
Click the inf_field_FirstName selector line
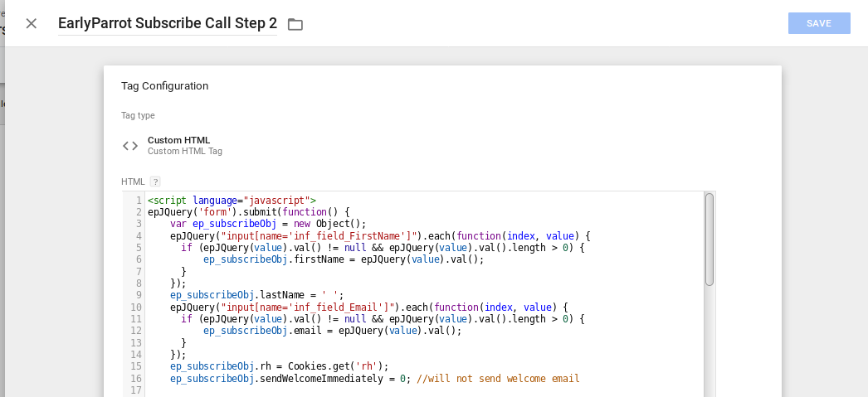[x=380, y=236]
